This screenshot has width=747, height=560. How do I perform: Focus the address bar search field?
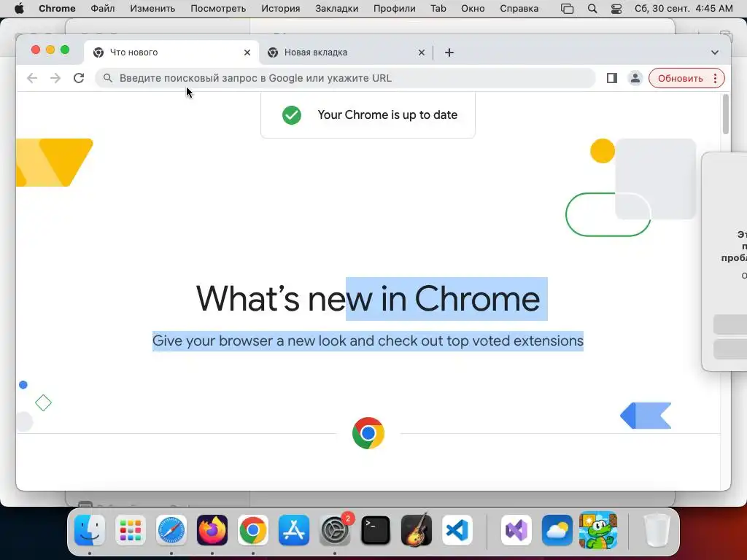coord(345,78)
